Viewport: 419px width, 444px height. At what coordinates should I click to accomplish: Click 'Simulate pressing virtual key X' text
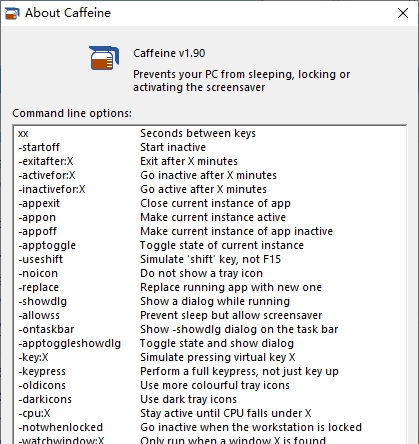click(218, 357)
